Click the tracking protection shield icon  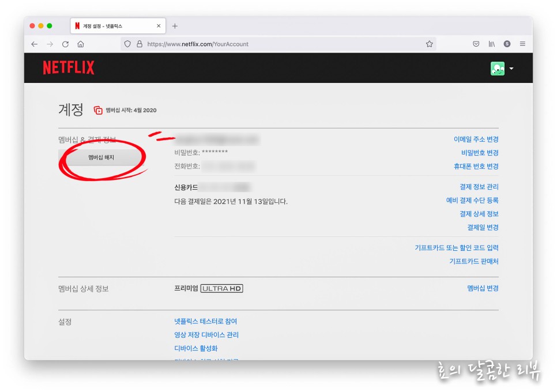(x=127, y=44)
